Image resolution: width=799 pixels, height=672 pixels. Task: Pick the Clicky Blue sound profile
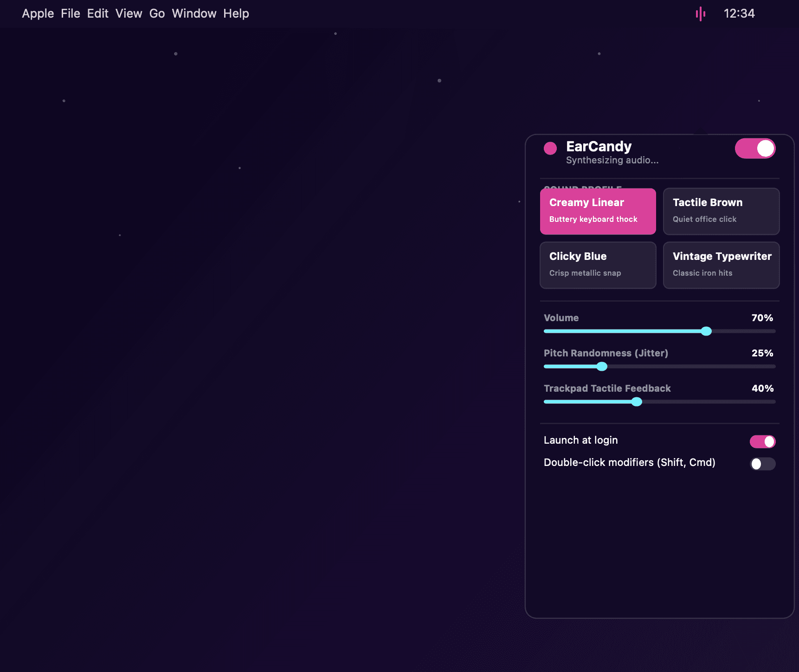598,265
